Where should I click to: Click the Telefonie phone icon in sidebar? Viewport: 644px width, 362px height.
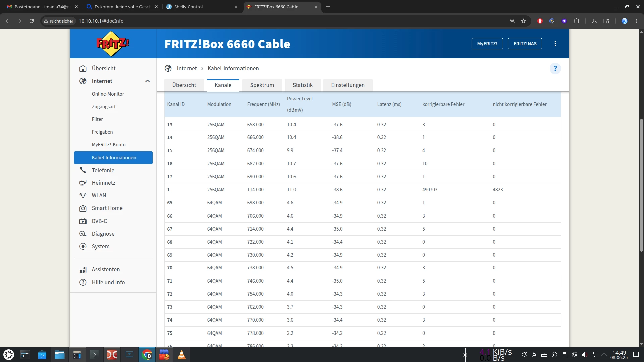point(83,170)
